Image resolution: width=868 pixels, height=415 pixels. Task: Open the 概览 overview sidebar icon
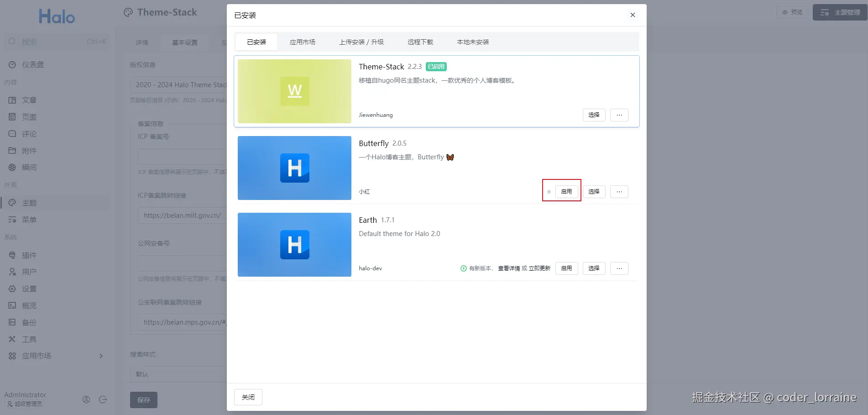12,305
